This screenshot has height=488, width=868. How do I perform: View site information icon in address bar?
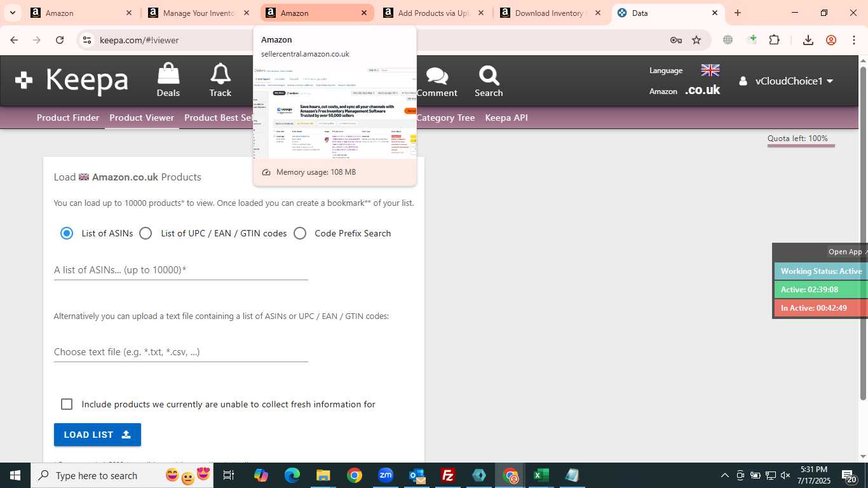pyautogui.click(x=87, y=40)
